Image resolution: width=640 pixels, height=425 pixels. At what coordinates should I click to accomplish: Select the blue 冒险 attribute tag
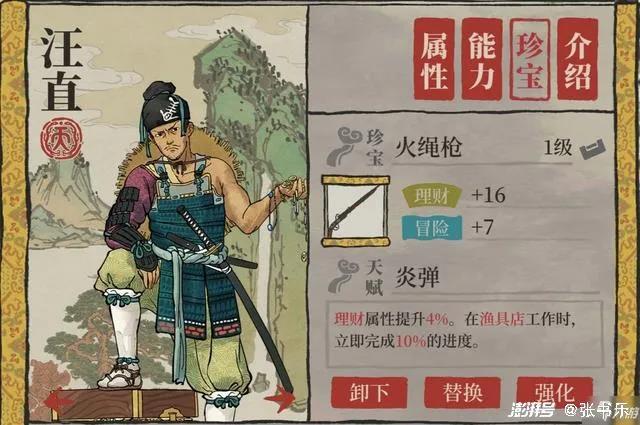[432, 227]
